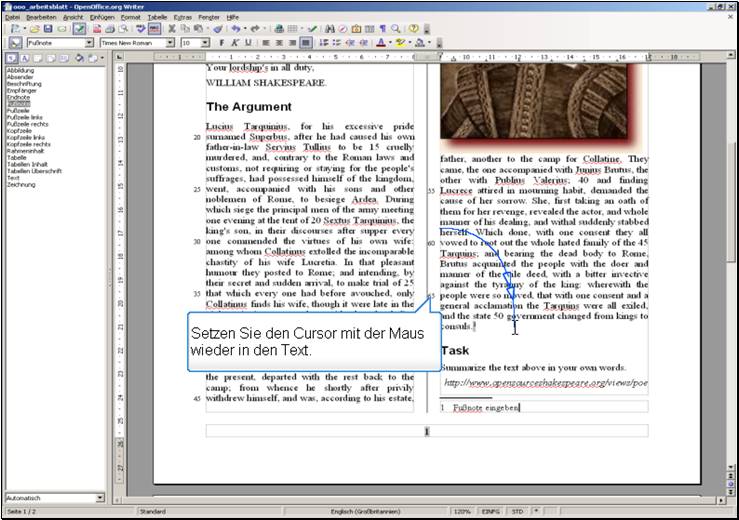The height and width of the screenshot is (520, 739).
Task: Export directly as PDF icon
Action: (x=97, y=29)
